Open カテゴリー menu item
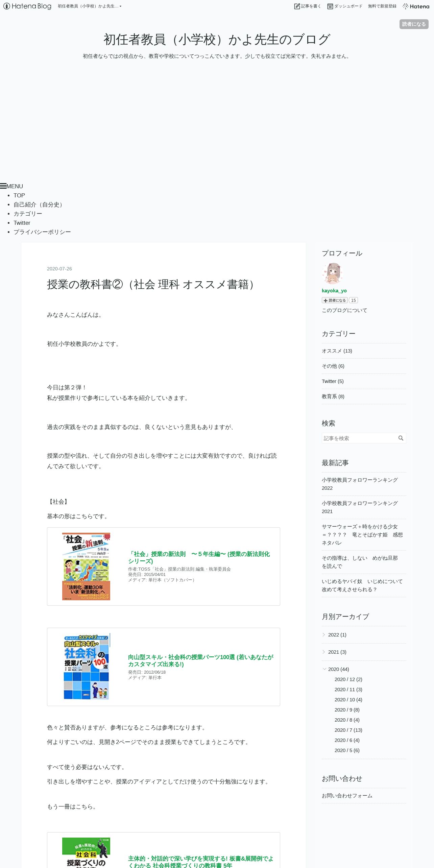 (28, 214)
